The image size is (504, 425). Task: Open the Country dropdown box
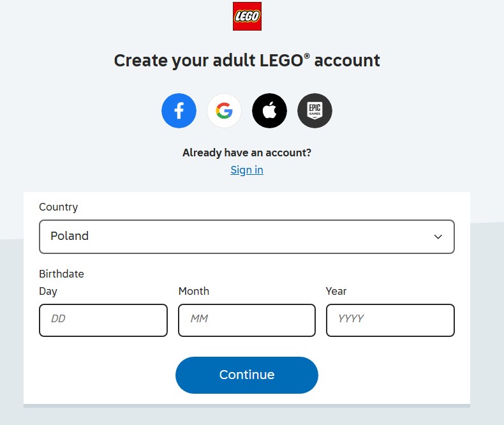(x=246, y=237)
